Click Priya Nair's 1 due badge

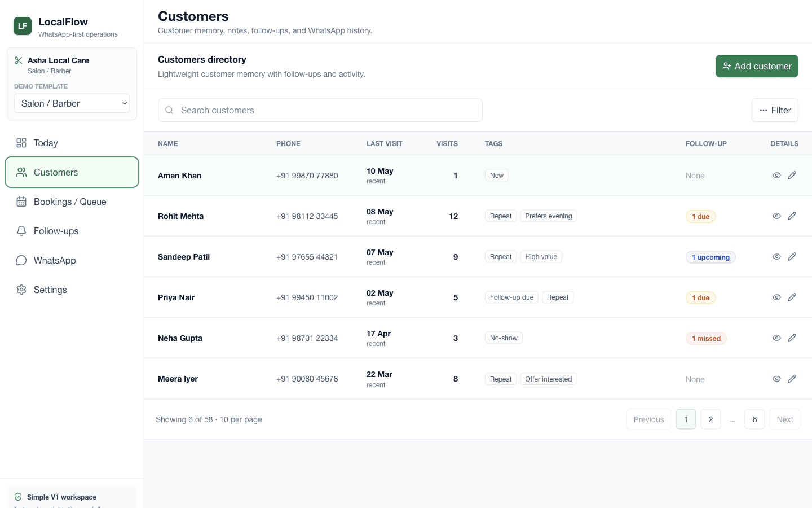[700, 298]
